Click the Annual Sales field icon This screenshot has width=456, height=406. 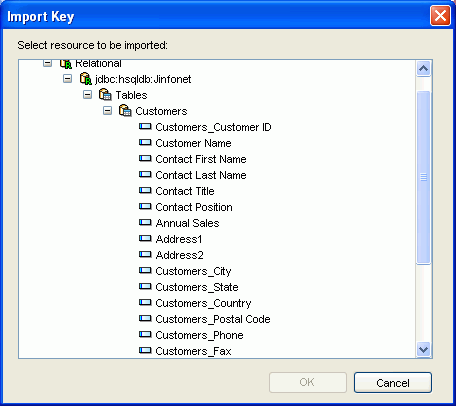[145, 222]
